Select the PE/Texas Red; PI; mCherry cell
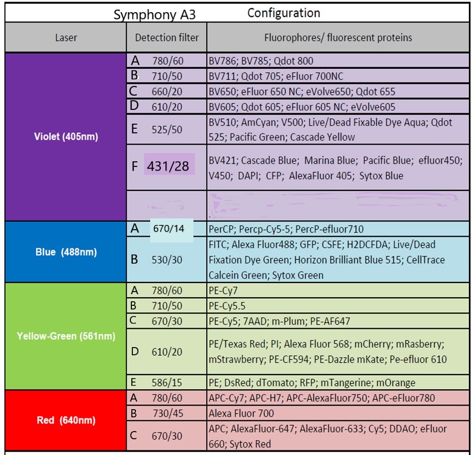The image size is (476, 455). (338, 352)
